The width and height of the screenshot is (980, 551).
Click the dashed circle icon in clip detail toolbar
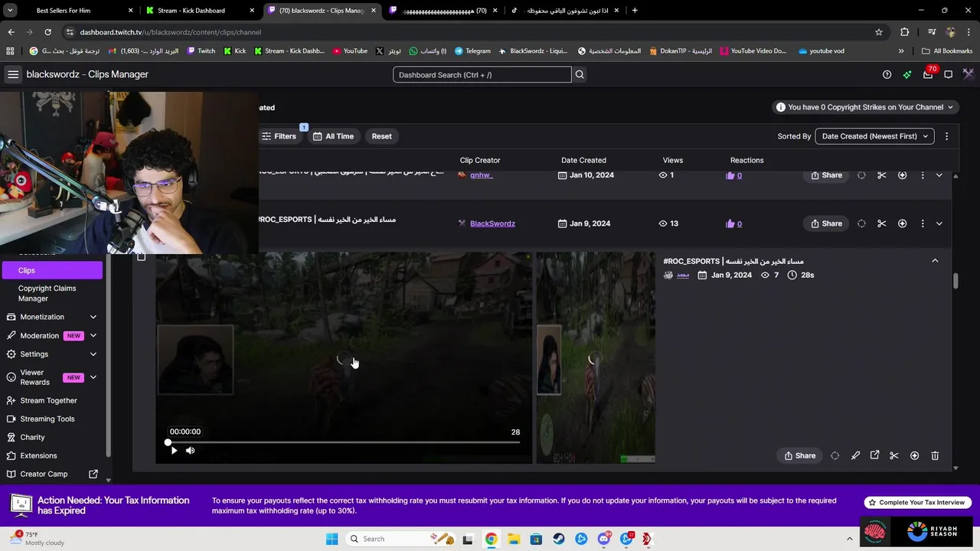[835, 455]
